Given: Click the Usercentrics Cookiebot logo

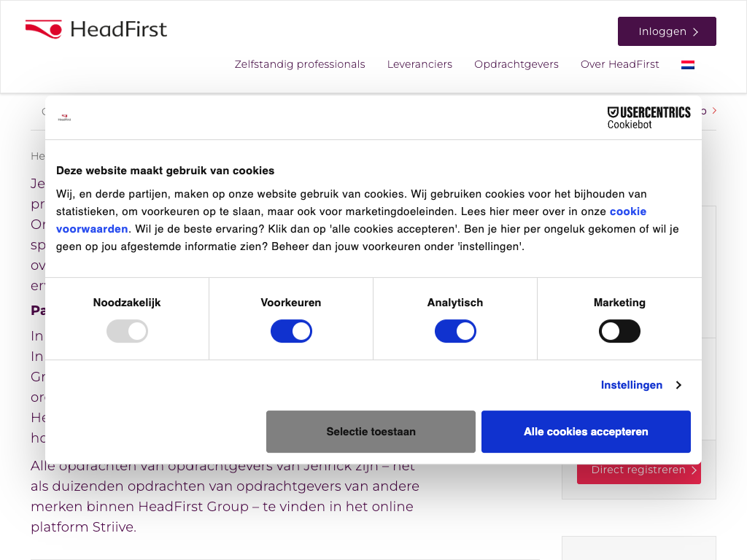Looking at the screenshot, I should point(649,117).
